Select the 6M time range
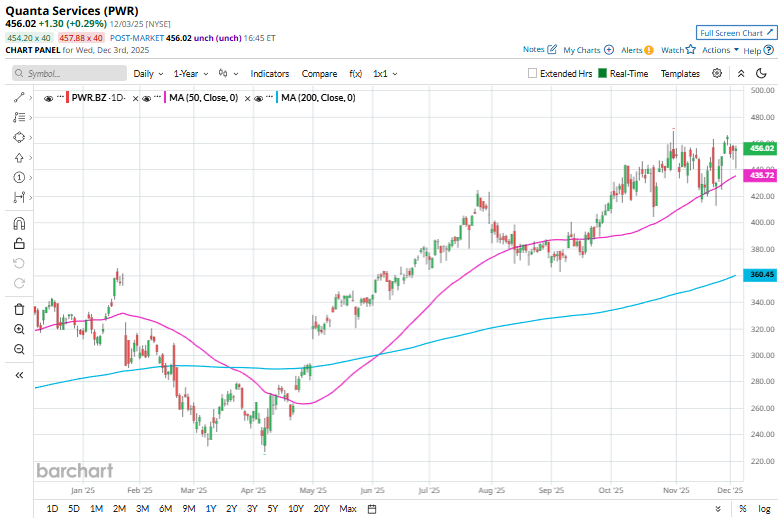The height and width of the screenshot is (520, 778). pos(165,509)
